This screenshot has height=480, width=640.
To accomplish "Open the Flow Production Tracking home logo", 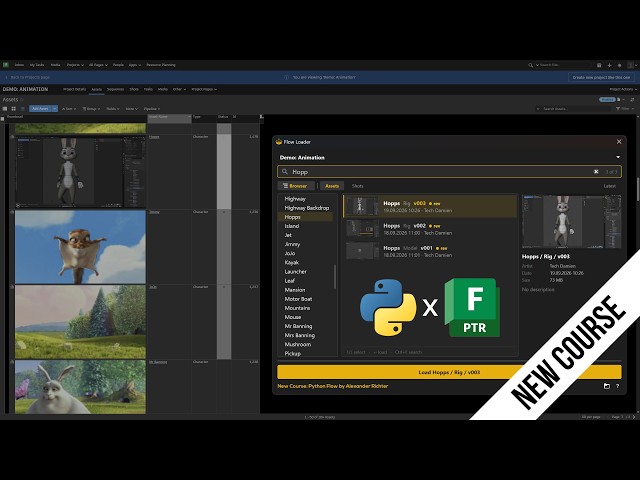I will tap(6, 65).
